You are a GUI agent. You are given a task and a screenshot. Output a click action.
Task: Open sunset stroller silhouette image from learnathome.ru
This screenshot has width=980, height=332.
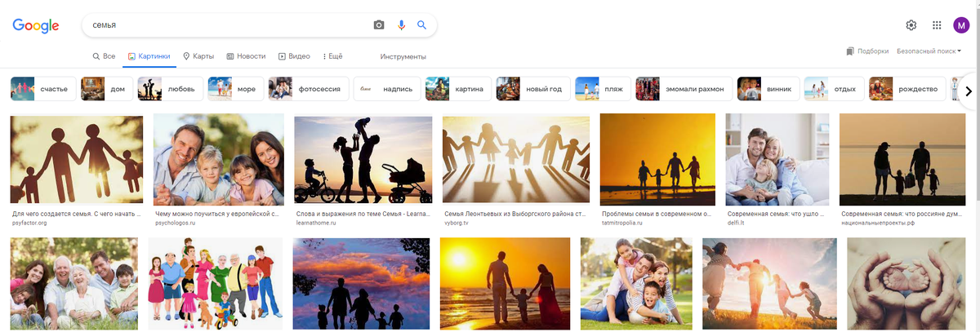click(363, 160)
